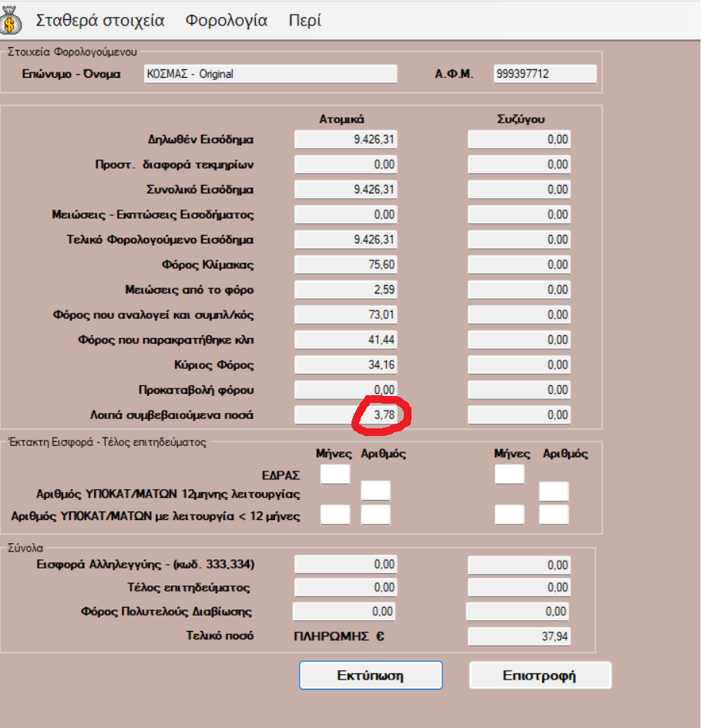This screenshot has height=728, width=709.
Task: Select Φόρος που αναλογεί Συζύγου field
Action: (x=519, y=315)
